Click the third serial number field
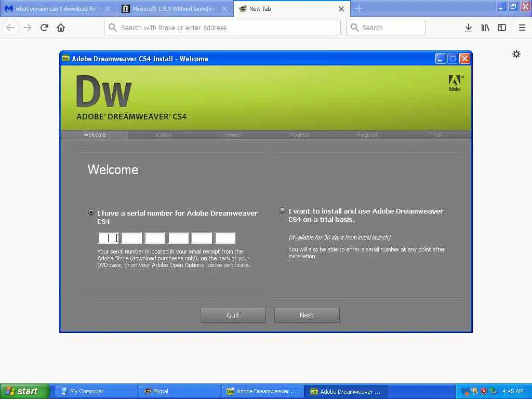 (155, 238)
